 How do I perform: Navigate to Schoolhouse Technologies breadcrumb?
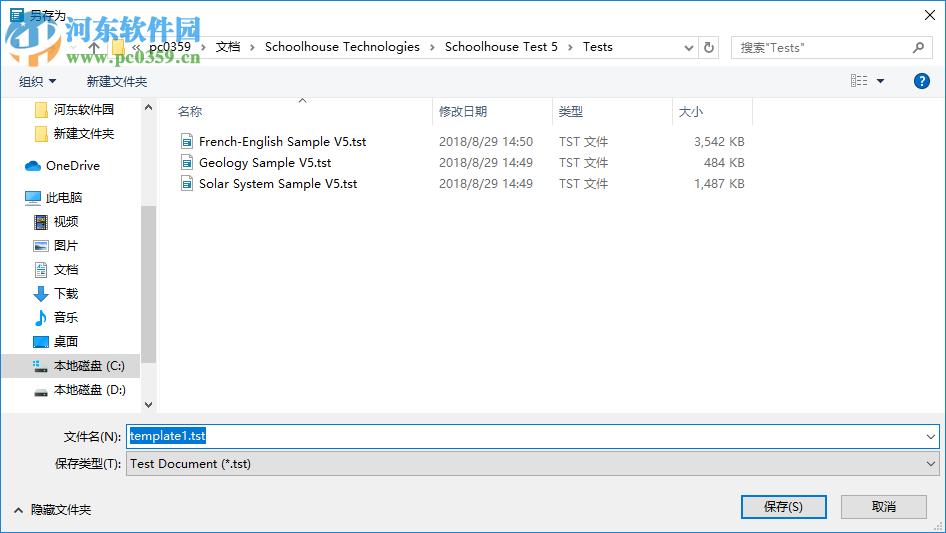point(342,47)
